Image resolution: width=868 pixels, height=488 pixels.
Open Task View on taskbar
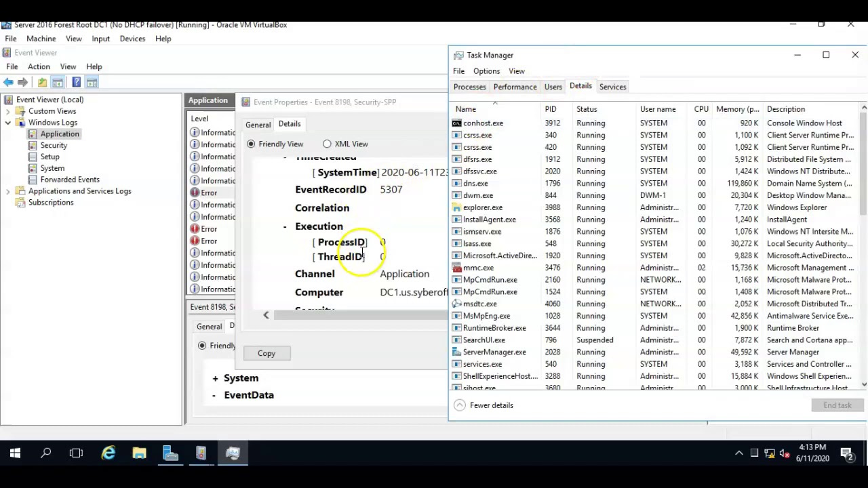(x=76, y=453)
